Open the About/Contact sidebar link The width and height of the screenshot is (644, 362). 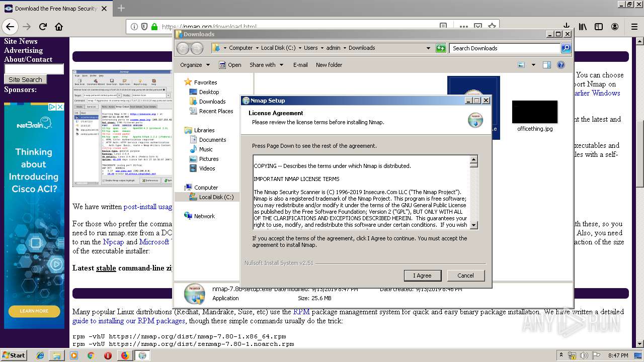[28, 59]
